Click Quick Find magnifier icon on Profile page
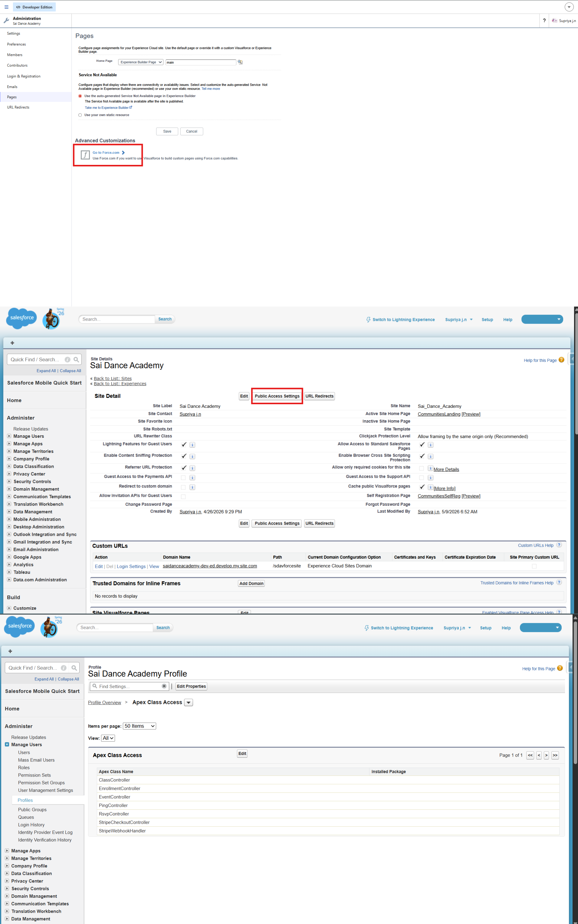 click(74, 668)
